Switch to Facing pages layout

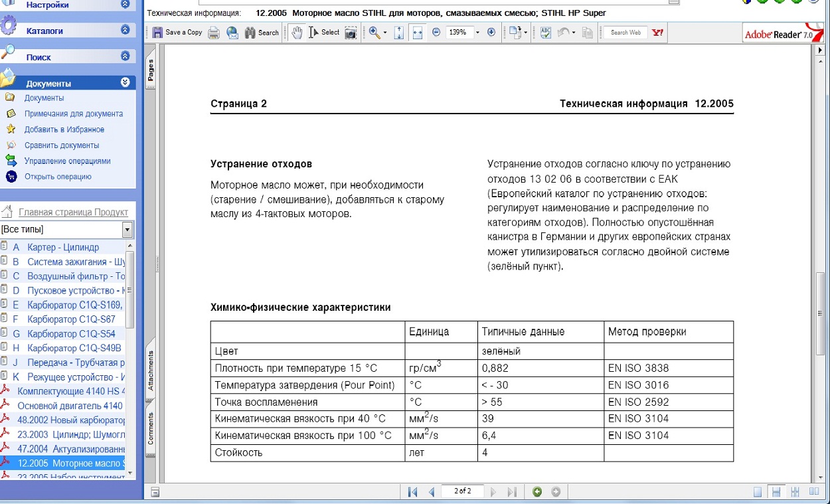pos(814,492)
